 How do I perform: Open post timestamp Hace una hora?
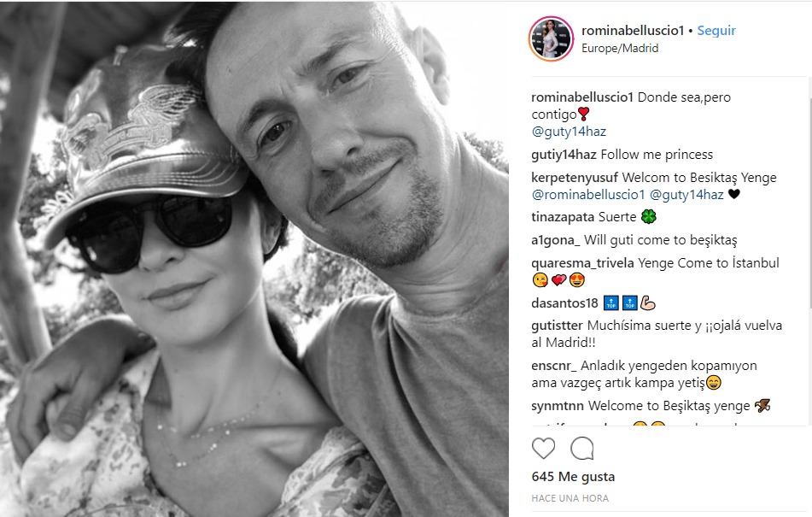(570, 498)
